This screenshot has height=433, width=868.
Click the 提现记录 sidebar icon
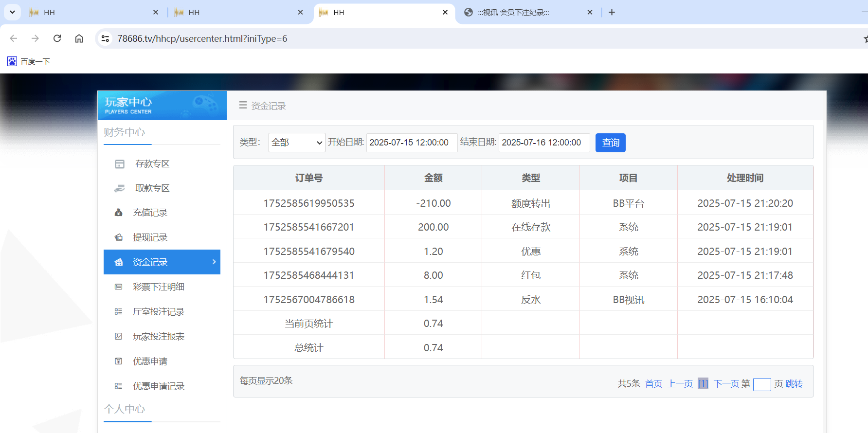click(x=118, y=237)
